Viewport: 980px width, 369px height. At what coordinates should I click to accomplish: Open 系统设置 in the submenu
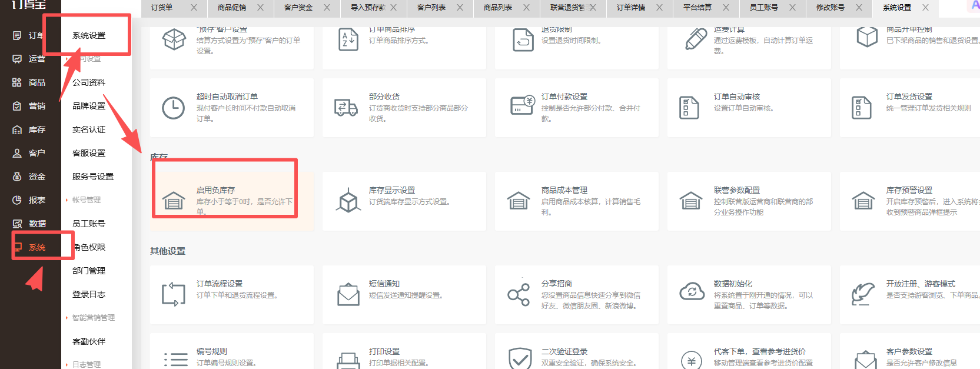[89, 35]
